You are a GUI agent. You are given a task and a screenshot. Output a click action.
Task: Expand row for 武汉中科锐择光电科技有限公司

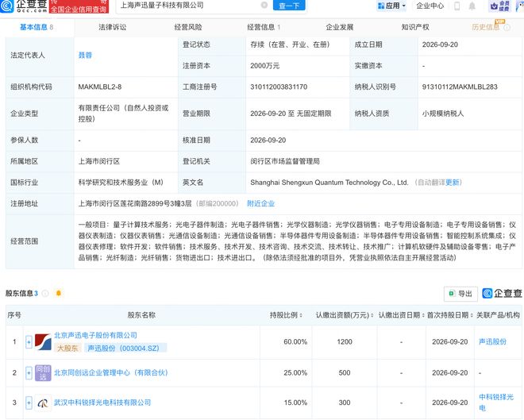coord(29,403)
